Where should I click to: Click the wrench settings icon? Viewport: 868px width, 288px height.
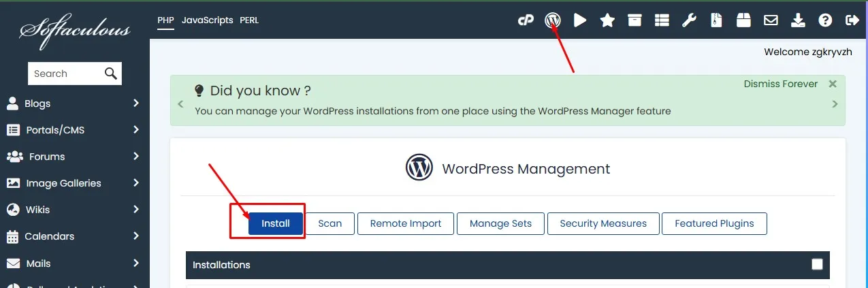tap(689, 20)
